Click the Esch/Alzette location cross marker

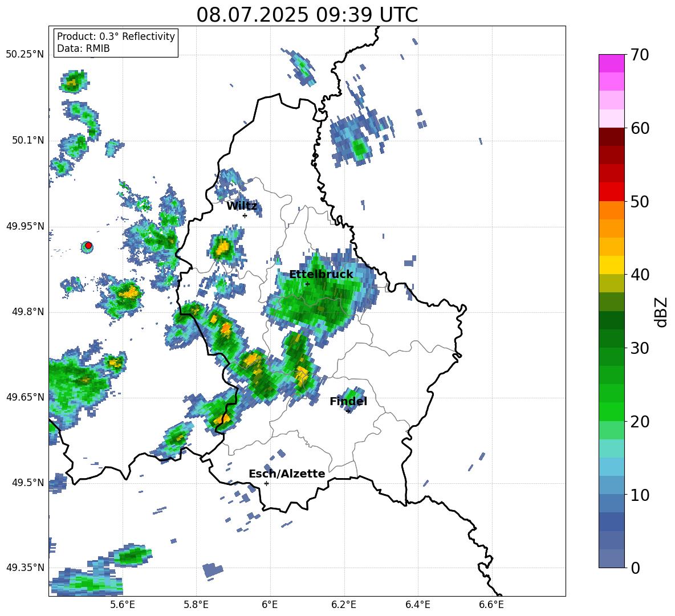pyautogui.click(x=266, y=483)
